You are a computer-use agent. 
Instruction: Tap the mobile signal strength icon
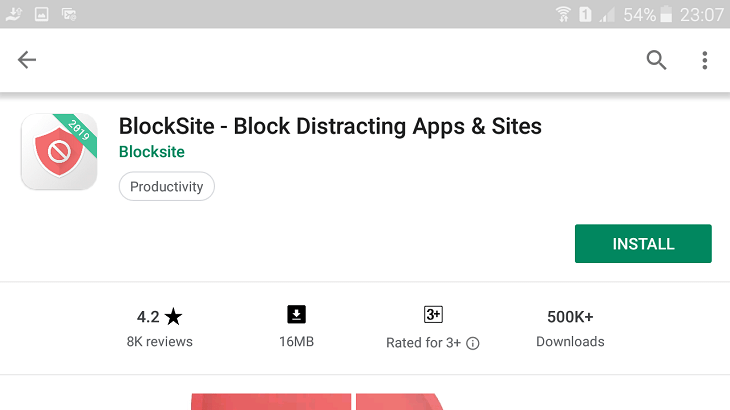607,14
